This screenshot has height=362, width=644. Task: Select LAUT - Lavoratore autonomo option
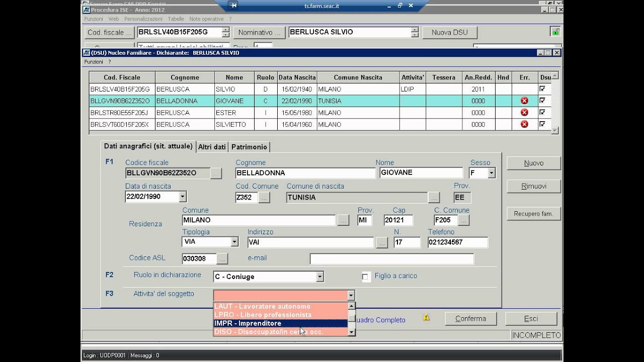click(280, 306)
